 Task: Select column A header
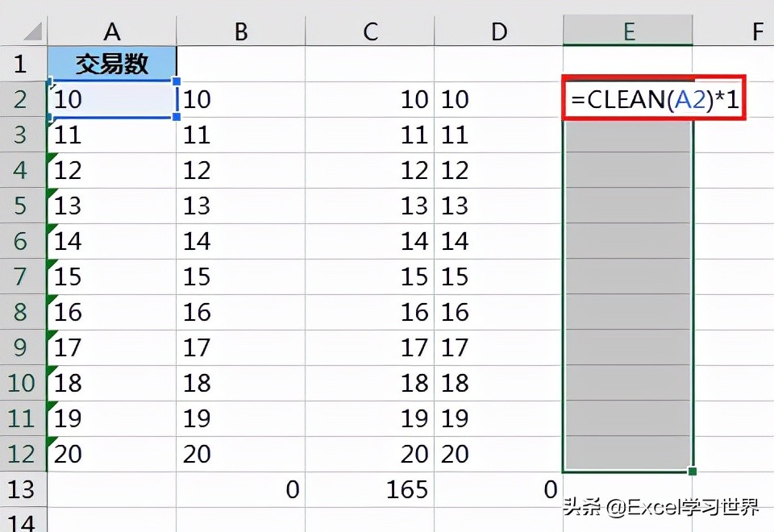112,31
